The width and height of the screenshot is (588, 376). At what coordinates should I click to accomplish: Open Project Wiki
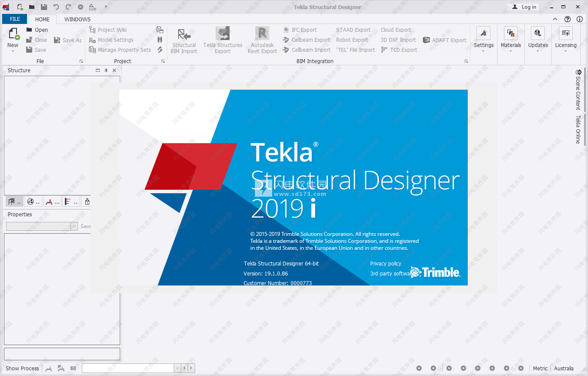pyautogui.click(x=108, y=30)
